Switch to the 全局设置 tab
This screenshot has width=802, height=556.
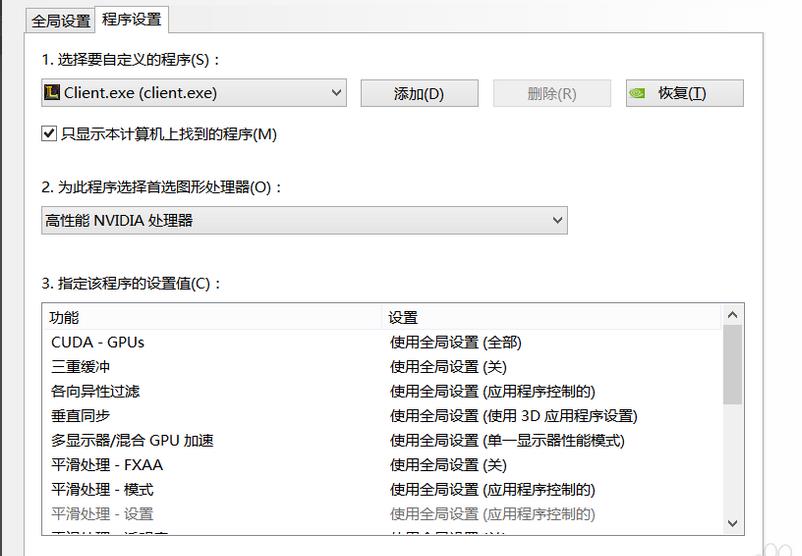pyautogui.click(x=60, y=20)
